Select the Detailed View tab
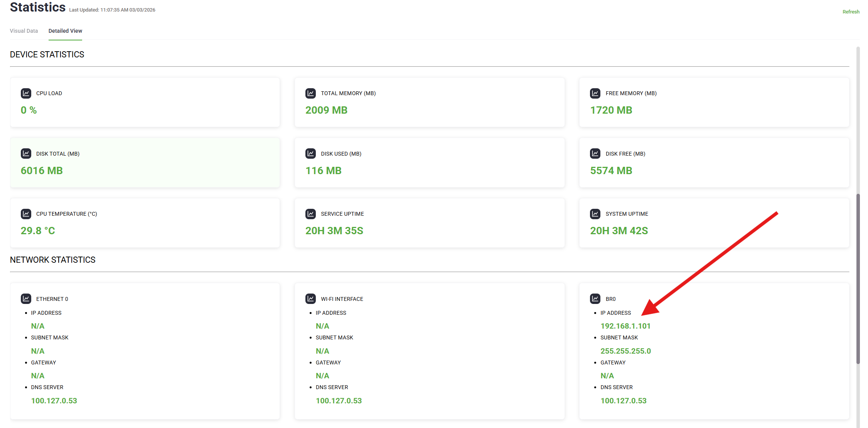868x428 pixels. pyautogui.click(x=65, y=31)
